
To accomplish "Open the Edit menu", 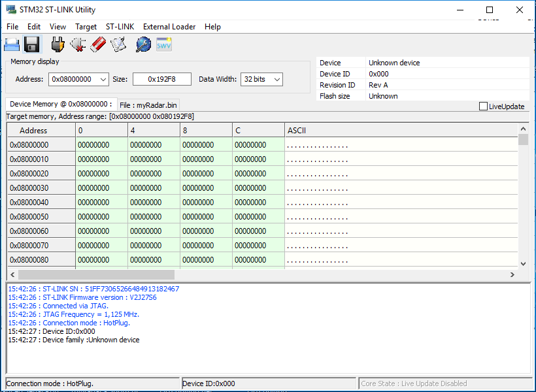I will (34, 27).
